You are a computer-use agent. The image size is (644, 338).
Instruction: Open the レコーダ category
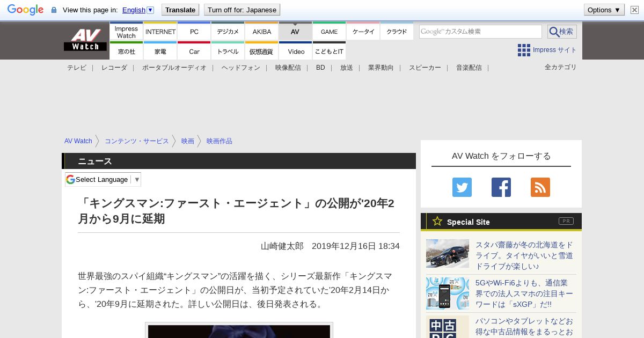114,68
